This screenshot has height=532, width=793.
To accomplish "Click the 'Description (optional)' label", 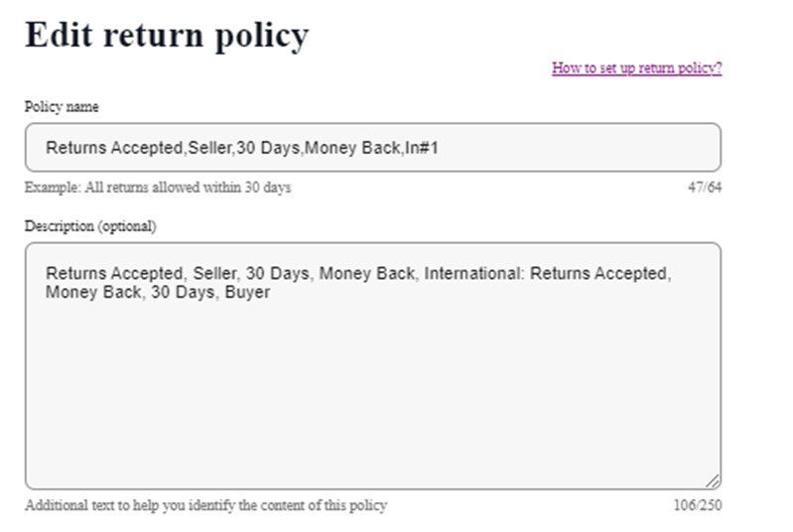I will pos(90,226).
